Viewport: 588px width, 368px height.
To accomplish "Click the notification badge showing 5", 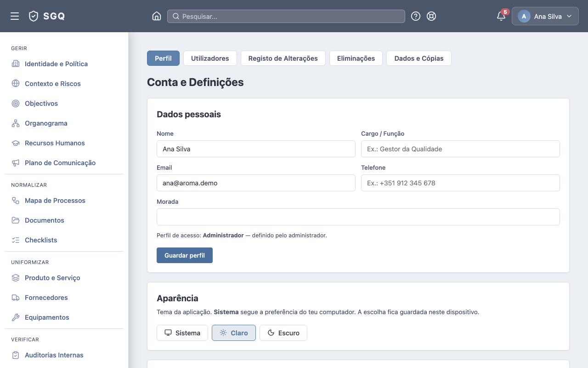I will [x=505, y=12].
